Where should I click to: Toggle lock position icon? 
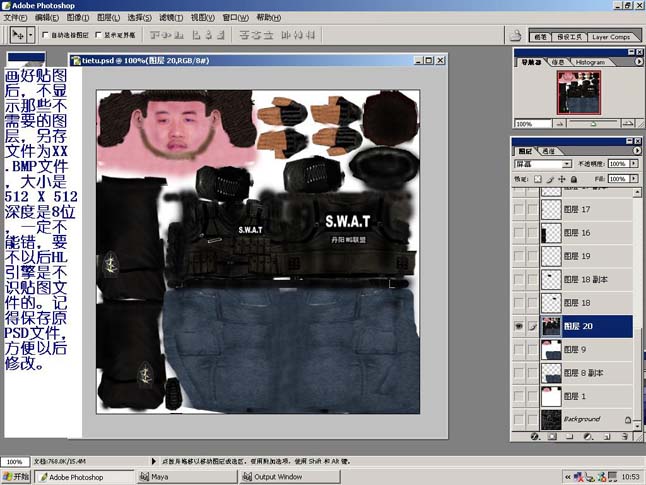tap(562, 179)
